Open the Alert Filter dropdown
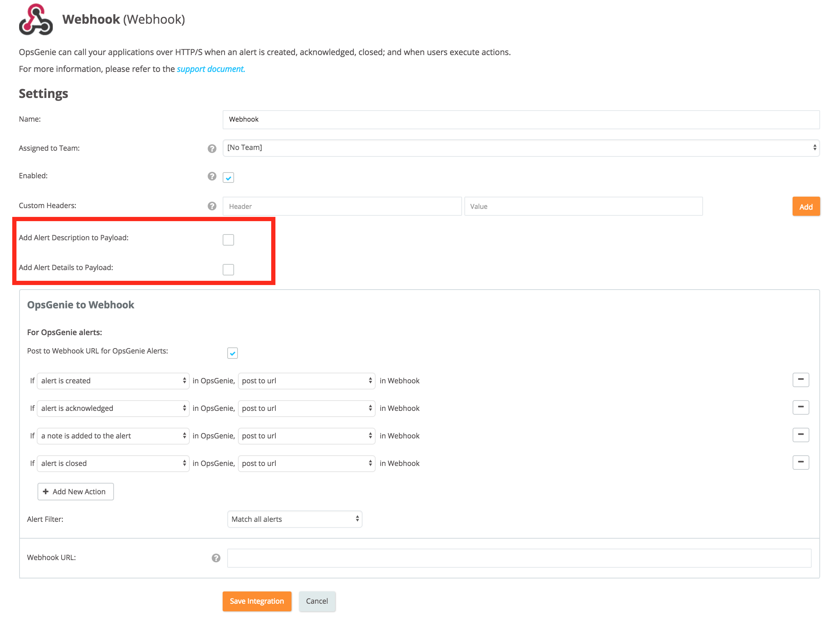This screenshot has width=840, height=619. 295,519
